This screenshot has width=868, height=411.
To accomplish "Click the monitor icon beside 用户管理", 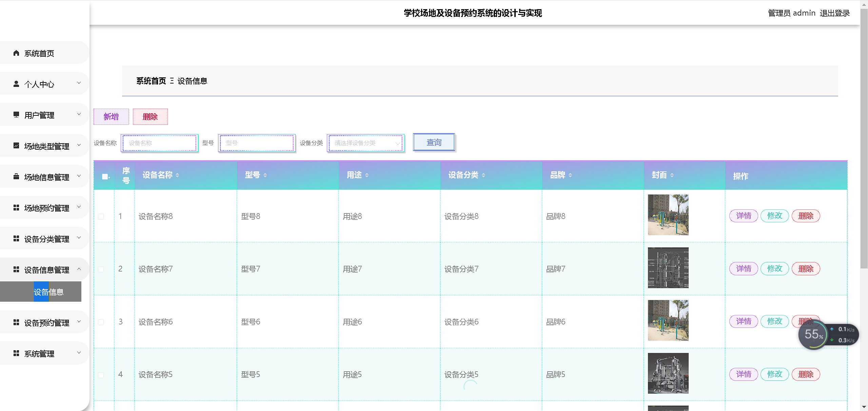I will (x=16, y=115).
